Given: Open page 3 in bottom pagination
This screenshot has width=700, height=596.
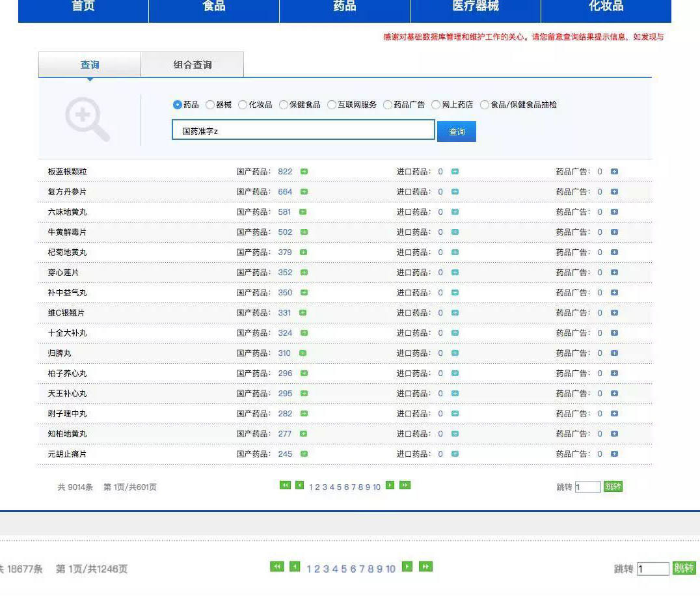Looking at the screenshot, I should click(x=326, y=569).
